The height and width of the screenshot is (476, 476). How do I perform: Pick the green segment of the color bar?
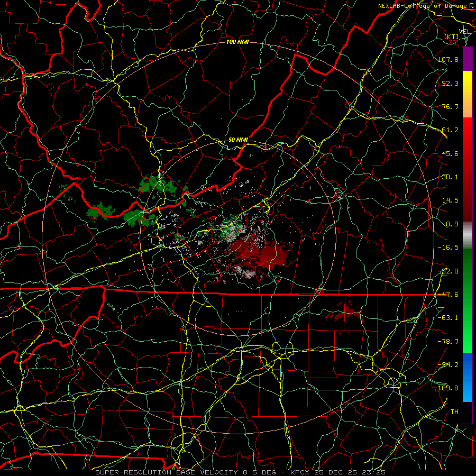pos(467,300)
